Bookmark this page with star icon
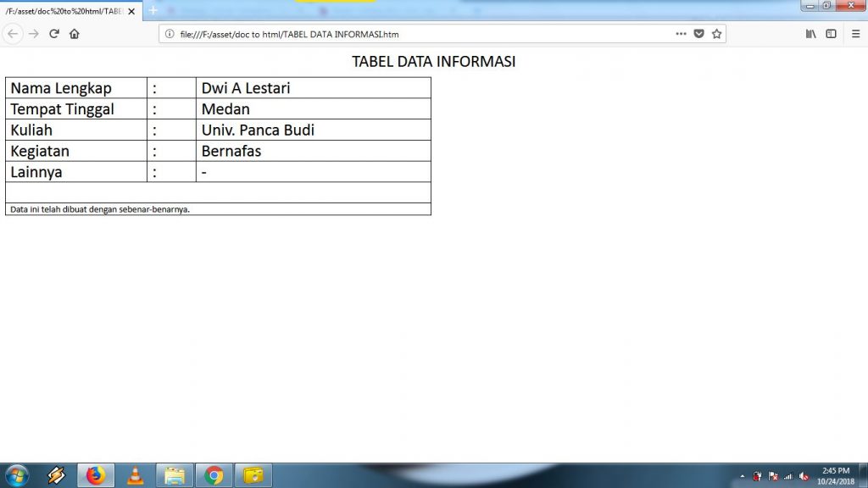The image size is (868, 488). (716, 34)
